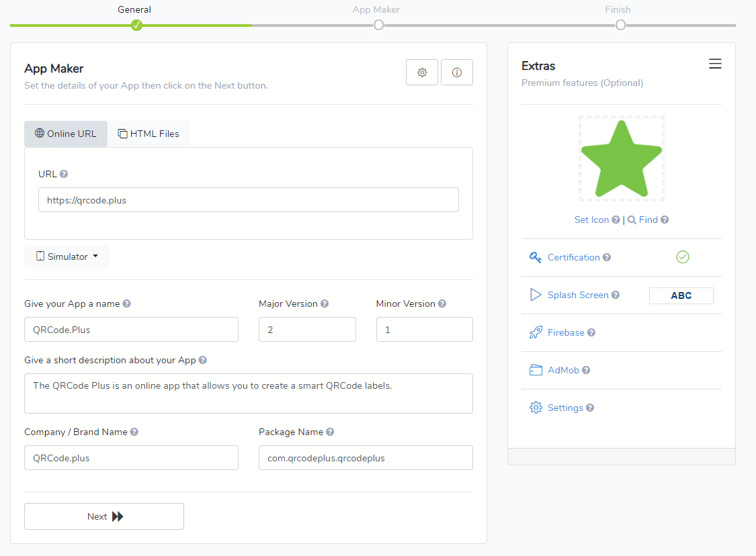Switch to the HTML Files tab
This screenshot has width=756, height=556.
pos(149,134)
